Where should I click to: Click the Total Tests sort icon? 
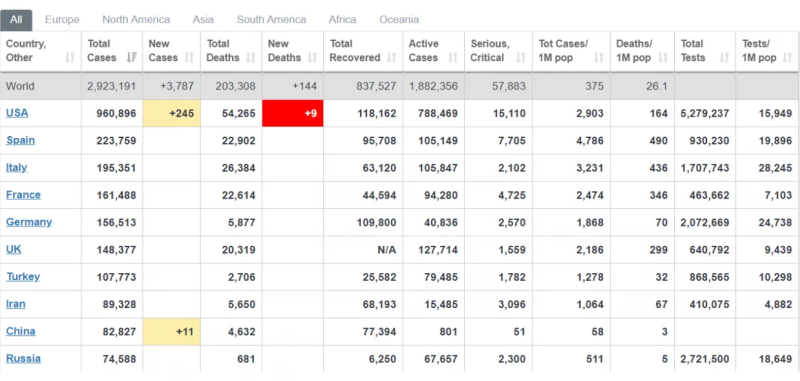click(724, 58)
